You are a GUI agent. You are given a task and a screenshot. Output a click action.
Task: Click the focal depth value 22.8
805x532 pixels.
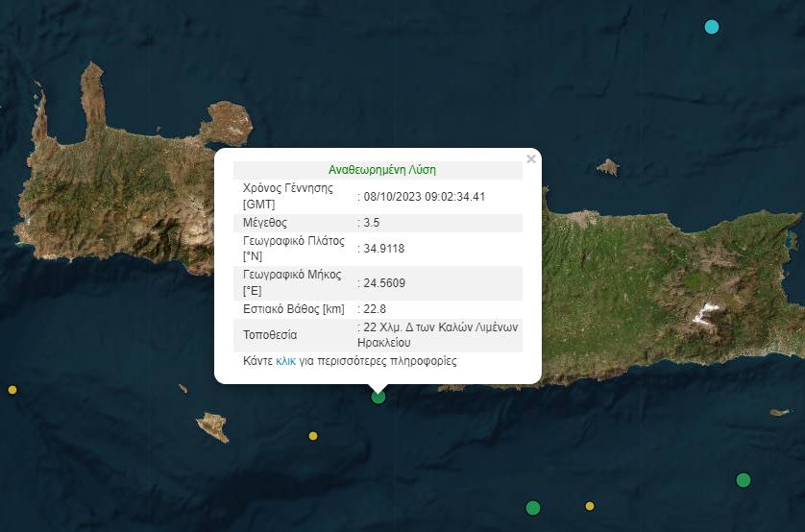point(376,309)
